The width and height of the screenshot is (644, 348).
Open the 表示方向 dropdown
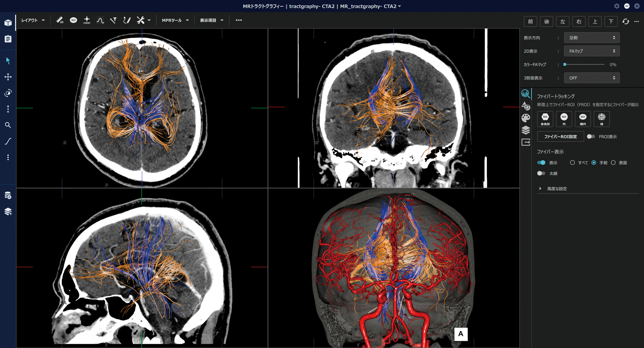[x=591, y=38]
